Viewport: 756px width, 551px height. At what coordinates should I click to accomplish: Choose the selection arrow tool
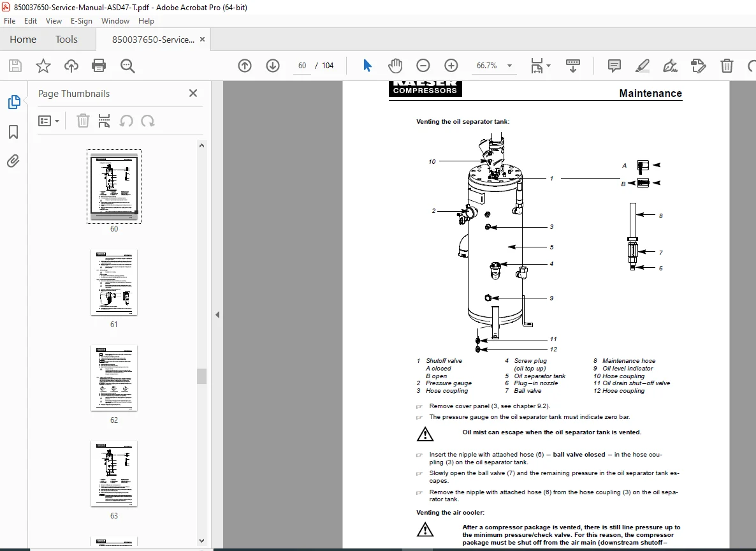click(367, 66)
